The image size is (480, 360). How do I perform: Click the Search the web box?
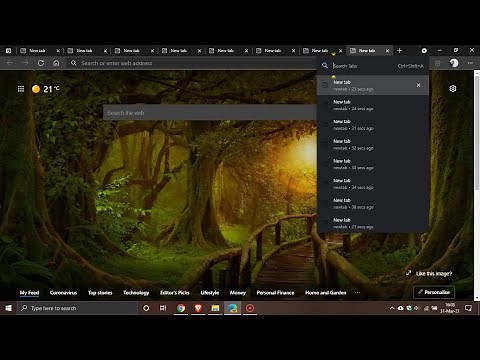(x=210, y=113)
